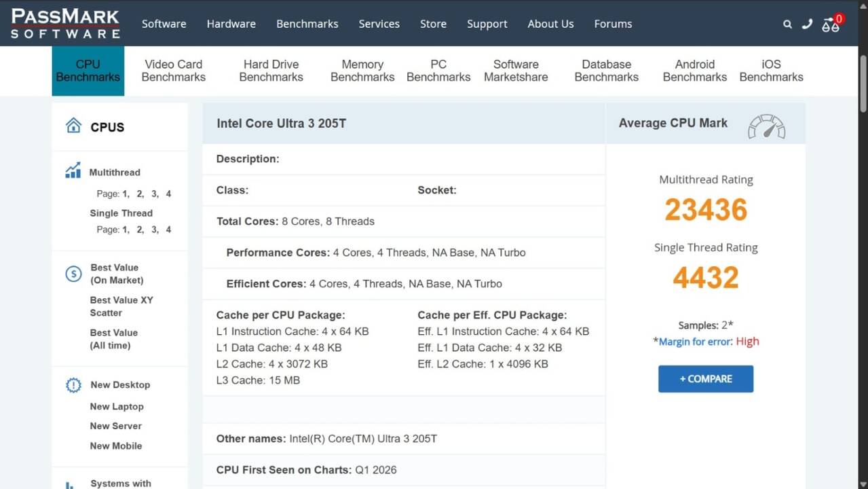Open the compare scales icon

coord(831,25)
